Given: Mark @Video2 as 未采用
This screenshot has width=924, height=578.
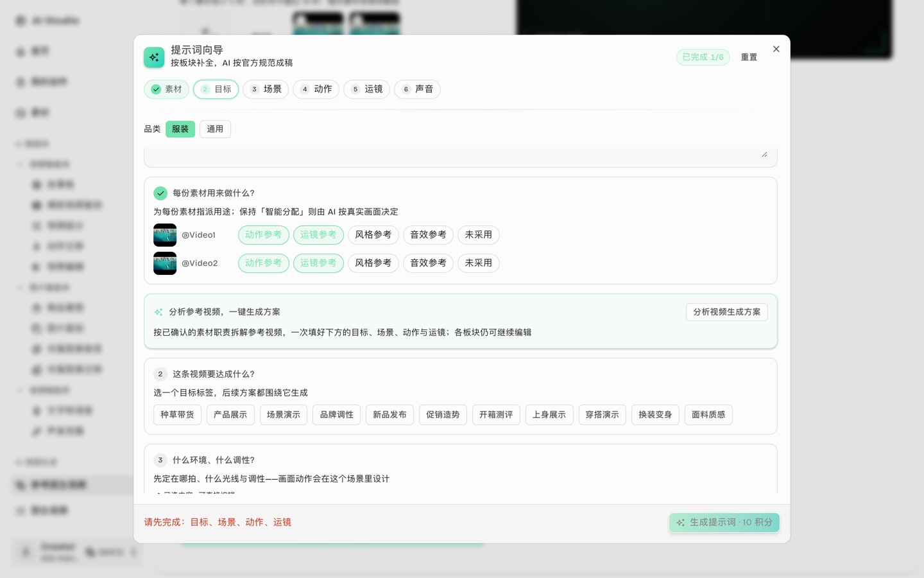Looking at the screenshot, I should point(479,263).
